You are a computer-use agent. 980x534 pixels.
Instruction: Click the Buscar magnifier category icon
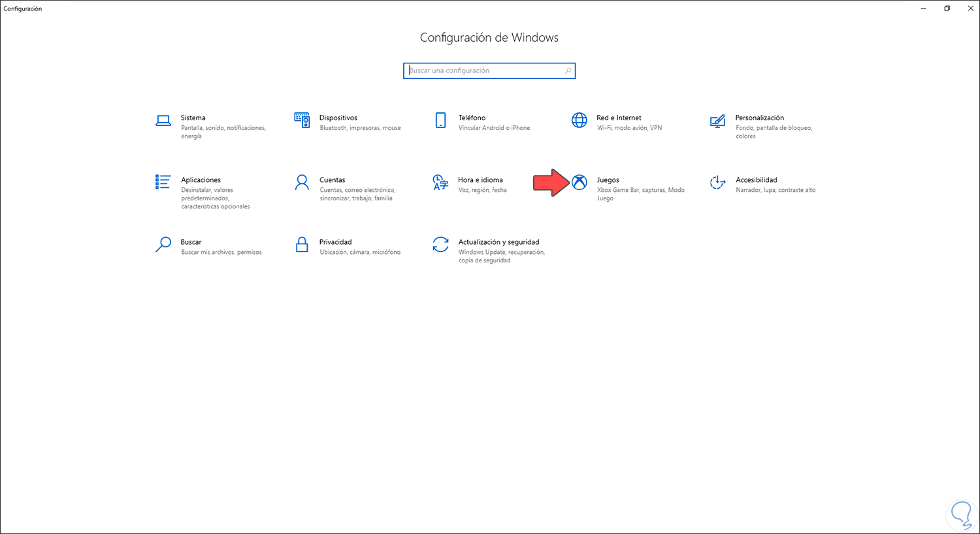pos(163,244)
